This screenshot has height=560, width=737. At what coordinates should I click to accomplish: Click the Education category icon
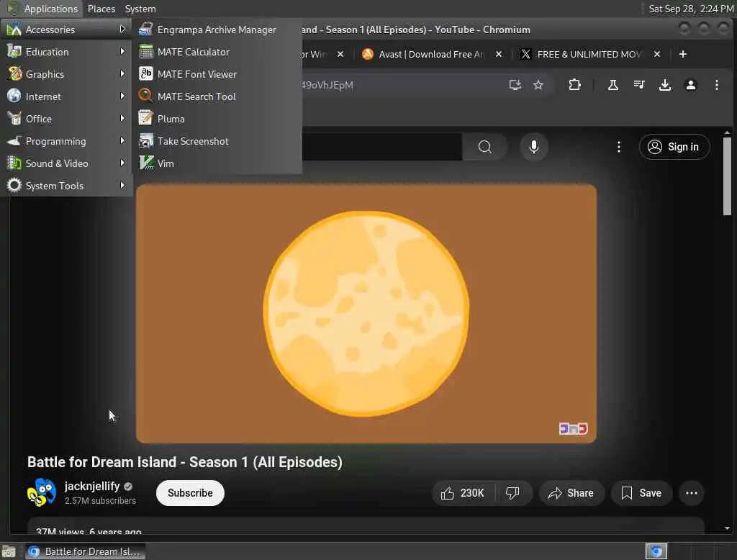click(x=14, y=51)
